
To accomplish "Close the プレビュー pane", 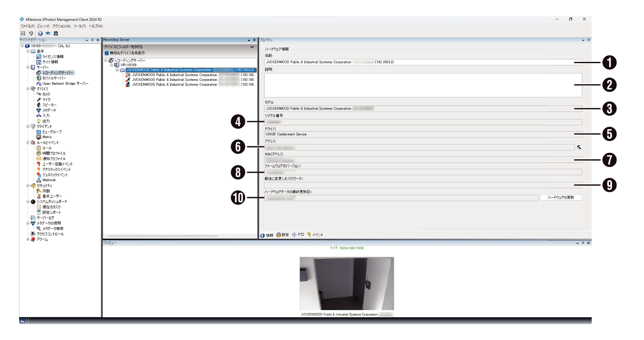I will coord(588,243).
